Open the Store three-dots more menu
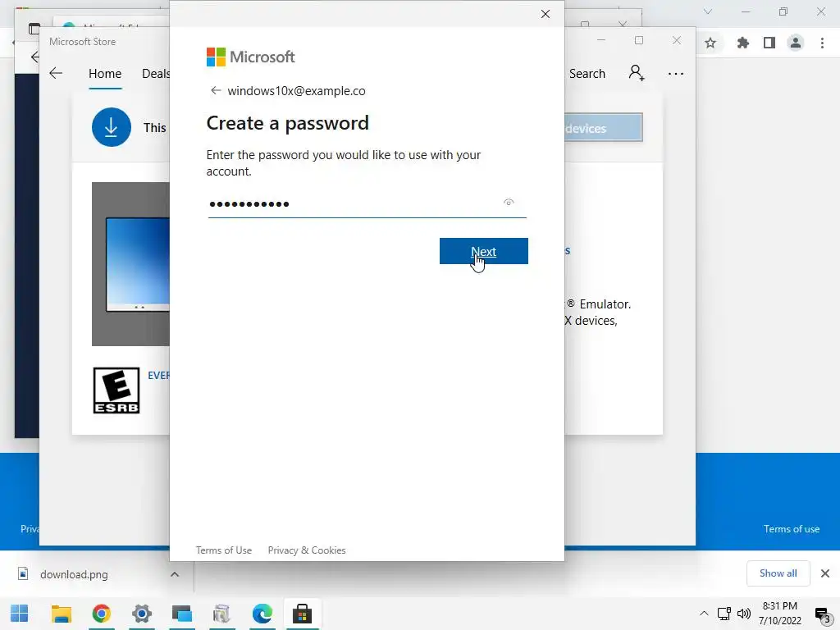 tap(676, 73)
